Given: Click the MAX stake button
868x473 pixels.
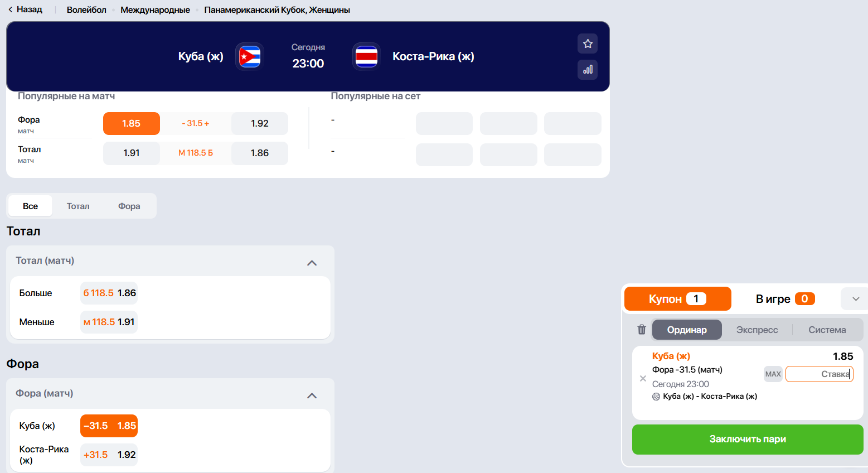Looking at the screenshot, I should pyautogui.click(x=773, y=374).
